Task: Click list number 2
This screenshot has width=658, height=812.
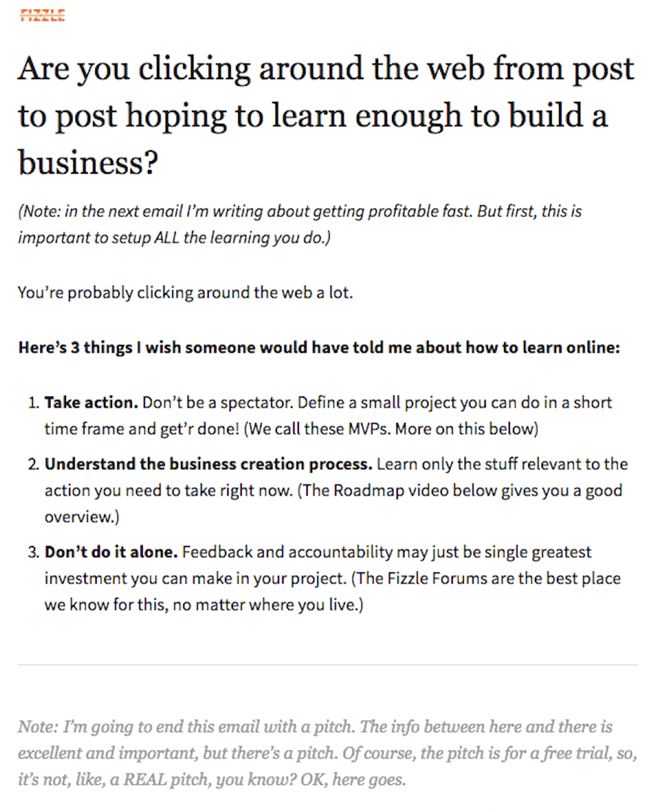Action: [34, 464]
